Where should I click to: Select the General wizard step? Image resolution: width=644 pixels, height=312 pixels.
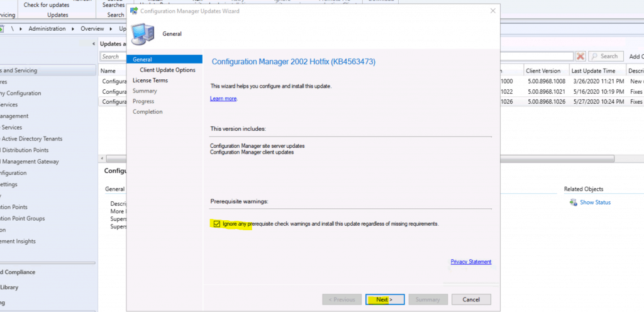click(165, 60)
